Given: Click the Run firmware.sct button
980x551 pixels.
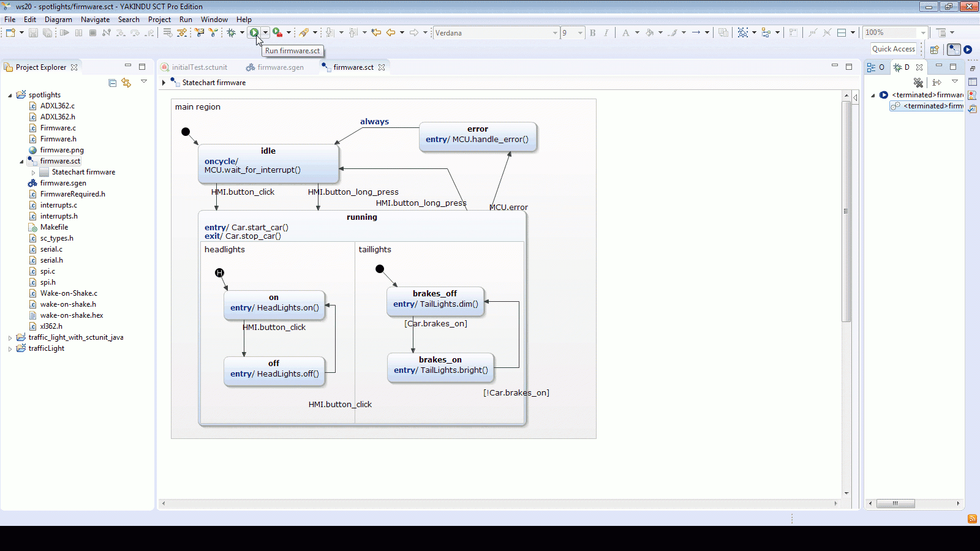Looking at the screenshot, I should pyautogui.click(x=254, y=32).
